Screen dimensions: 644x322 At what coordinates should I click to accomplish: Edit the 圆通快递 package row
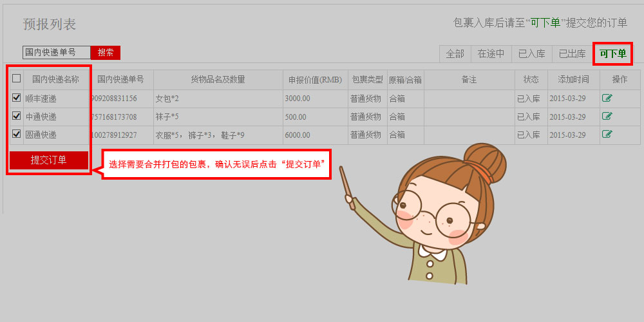607,134
